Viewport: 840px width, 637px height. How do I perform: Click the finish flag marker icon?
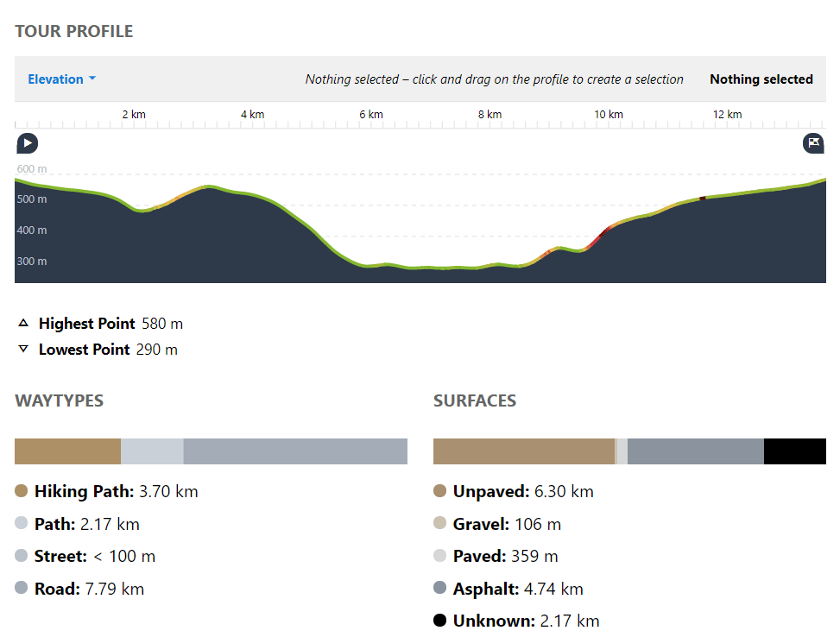point(813,143)
